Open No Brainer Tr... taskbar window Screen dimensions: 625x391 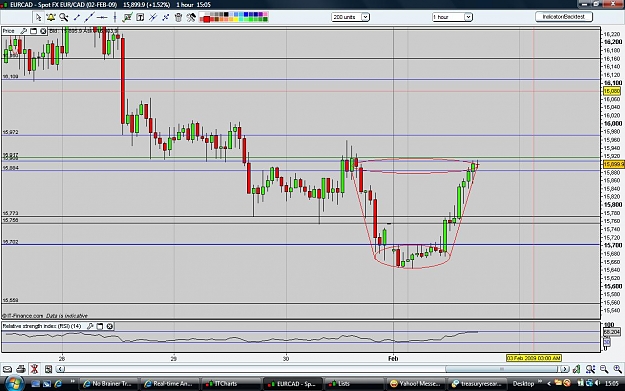[108, 384]
